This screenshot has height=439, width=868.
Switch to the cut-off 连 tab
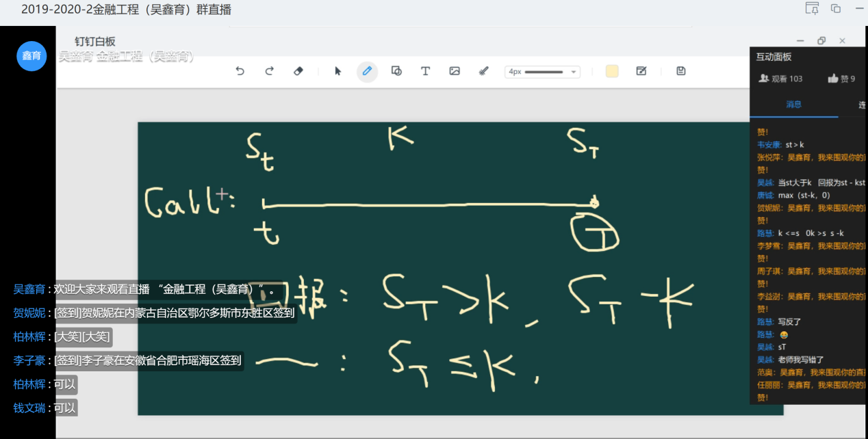(x=862, y=105)
